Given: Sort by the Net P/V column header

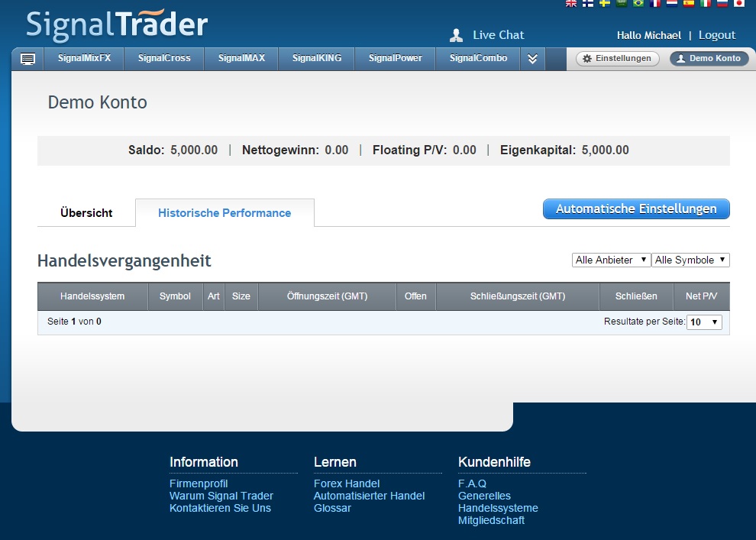Looking at the screenshot, I should tap(701, 296).
